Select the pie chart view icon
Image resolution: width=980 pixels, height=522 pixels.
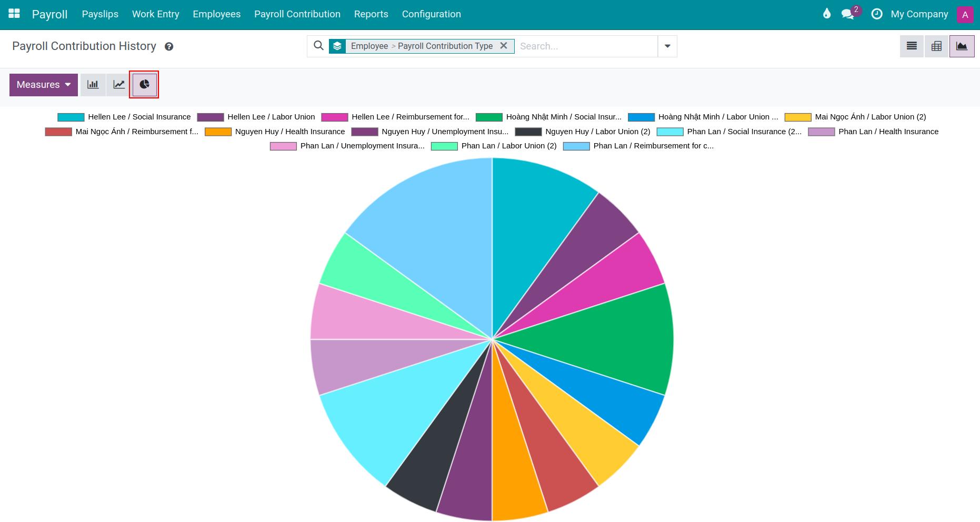(x=144, y=84)
